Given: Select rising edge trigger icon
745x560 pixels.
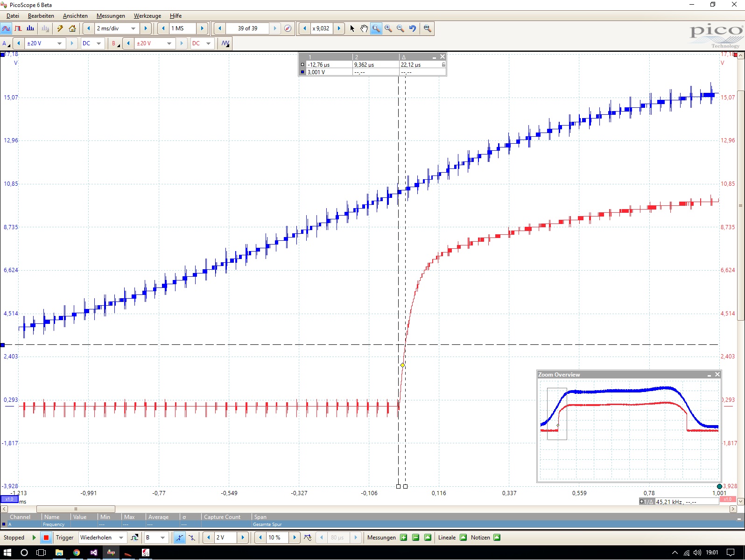Looking at the screenshot, I should (179, 538).
